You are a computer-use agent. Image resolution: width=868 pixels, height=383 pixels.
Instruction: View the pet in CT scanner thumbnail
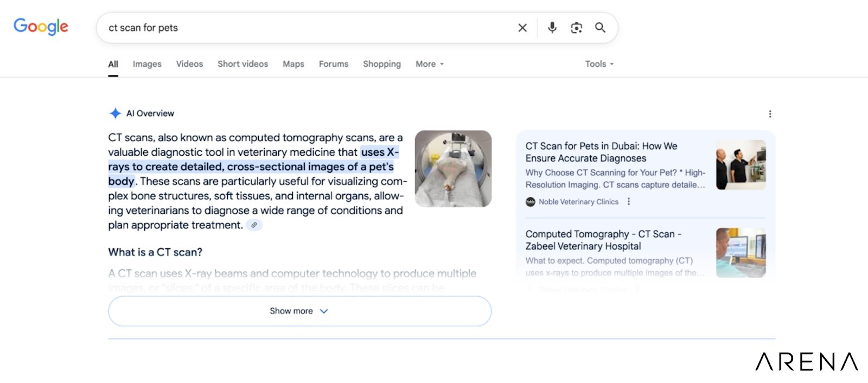(453, 168)
